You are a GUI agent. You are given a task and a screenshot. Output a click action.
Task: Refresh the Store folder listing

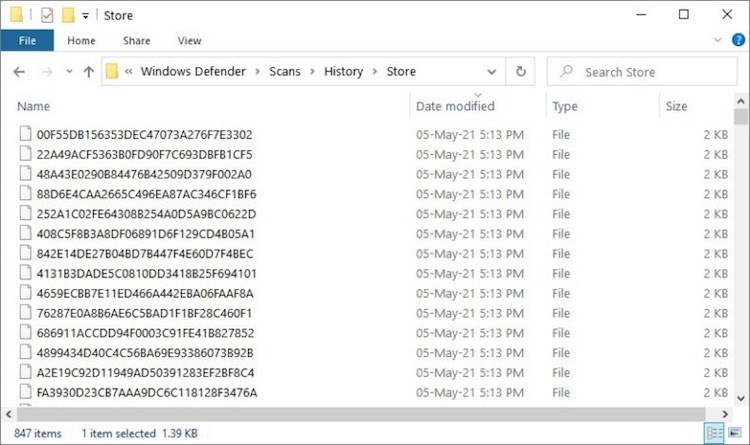click(x=521, y=72)
